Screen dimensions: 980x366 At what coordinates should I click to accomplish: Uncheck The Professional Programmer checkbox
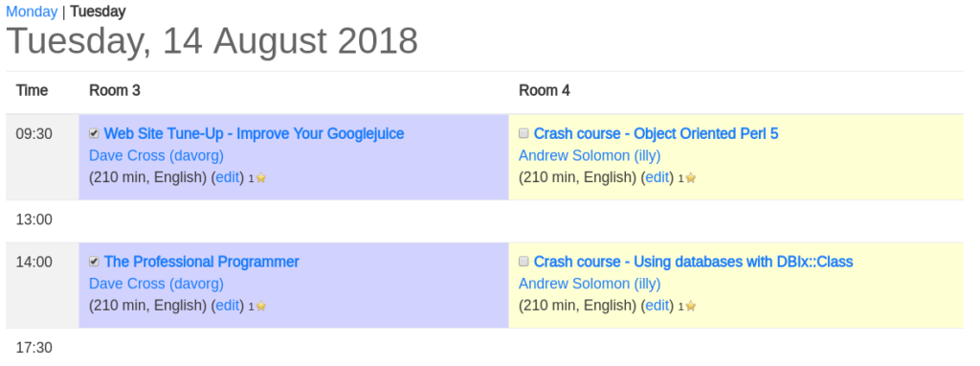point(94,262)
